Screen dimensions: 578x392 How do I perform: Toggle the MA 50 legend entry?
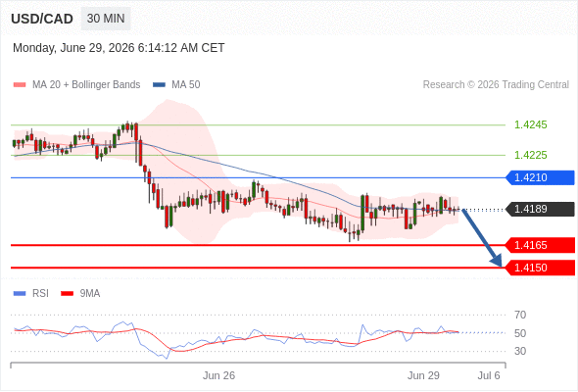coord(176,85)
